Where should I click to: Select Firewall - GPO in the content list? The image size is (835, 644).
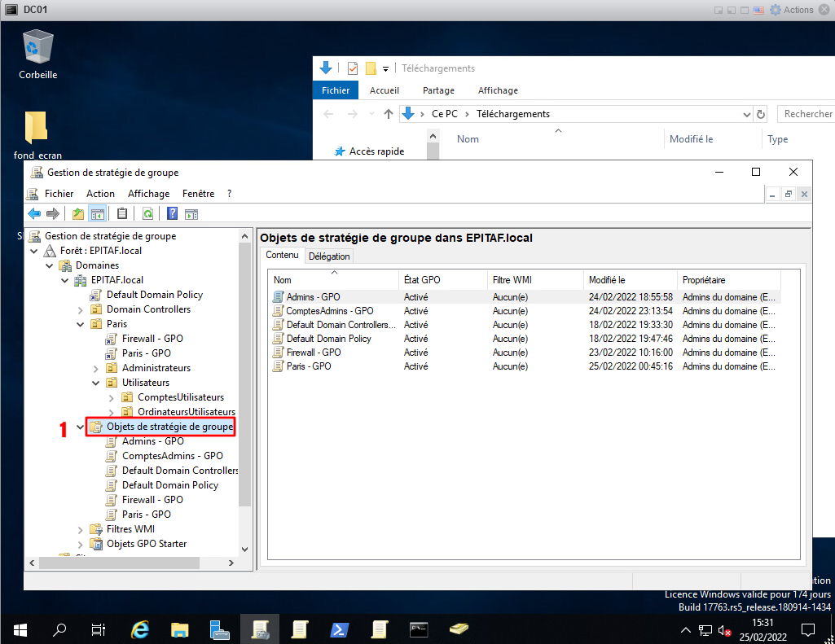point(313,353)
